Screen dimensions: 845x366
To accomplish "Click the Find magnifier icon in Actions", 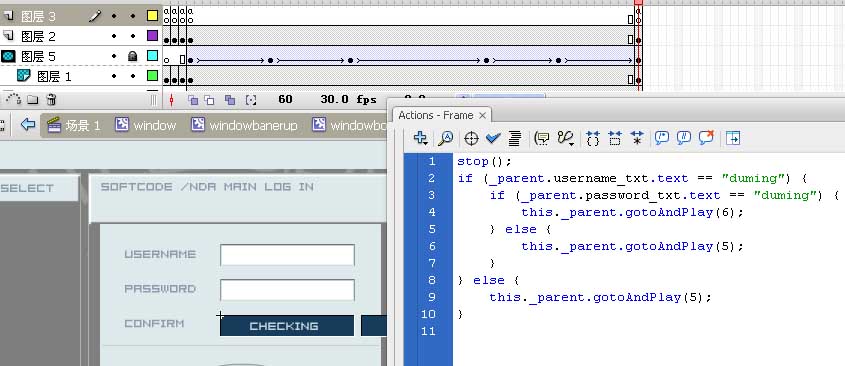I will click(445, 138).
